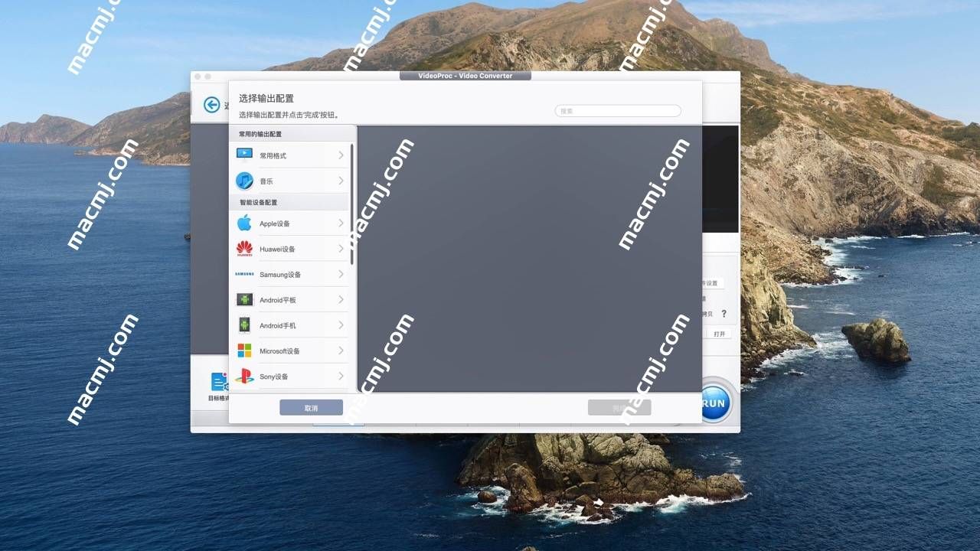
Task: Click the Microsoft four-color logo icon
Action: (x=244, y=350)
